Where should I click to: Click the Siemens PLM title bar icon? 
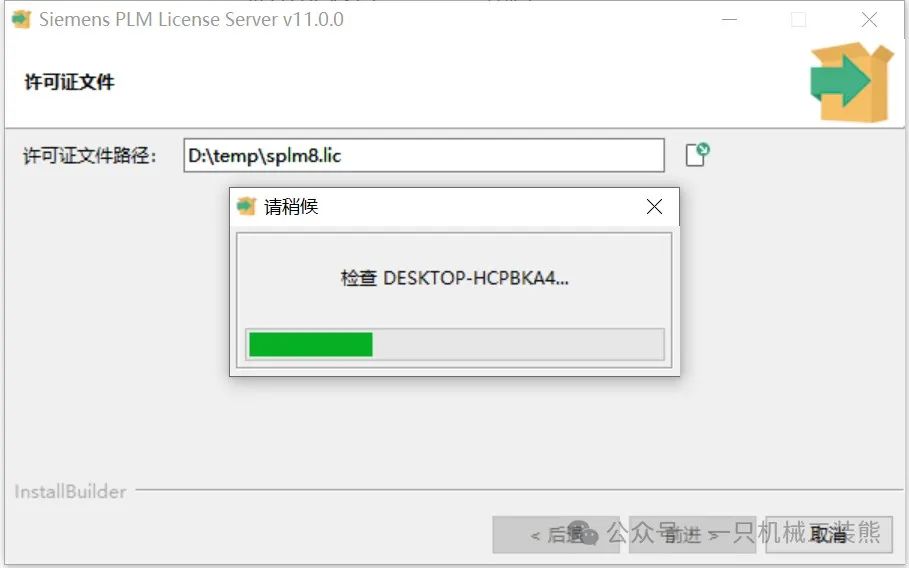(x=21, y=19)
